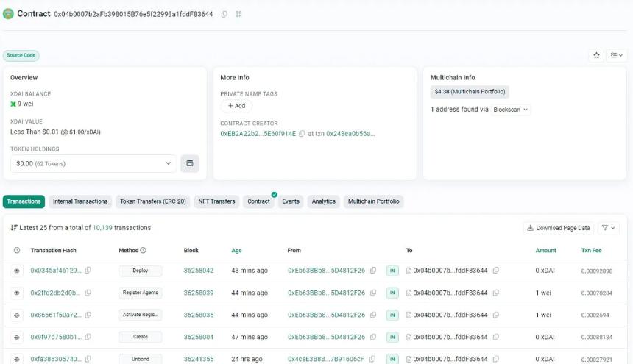Open block 36258039

(x=199, y=293)
